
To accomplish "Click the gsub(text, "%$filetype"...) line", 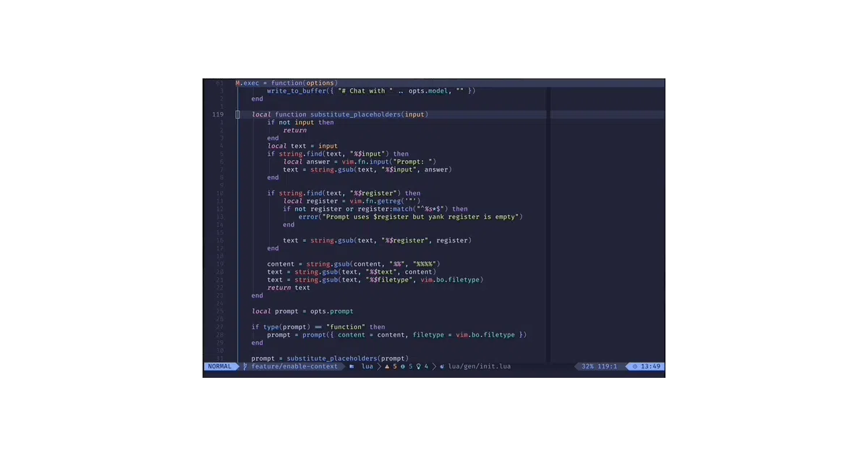I will pyautogui.click(x=375, y=279).
